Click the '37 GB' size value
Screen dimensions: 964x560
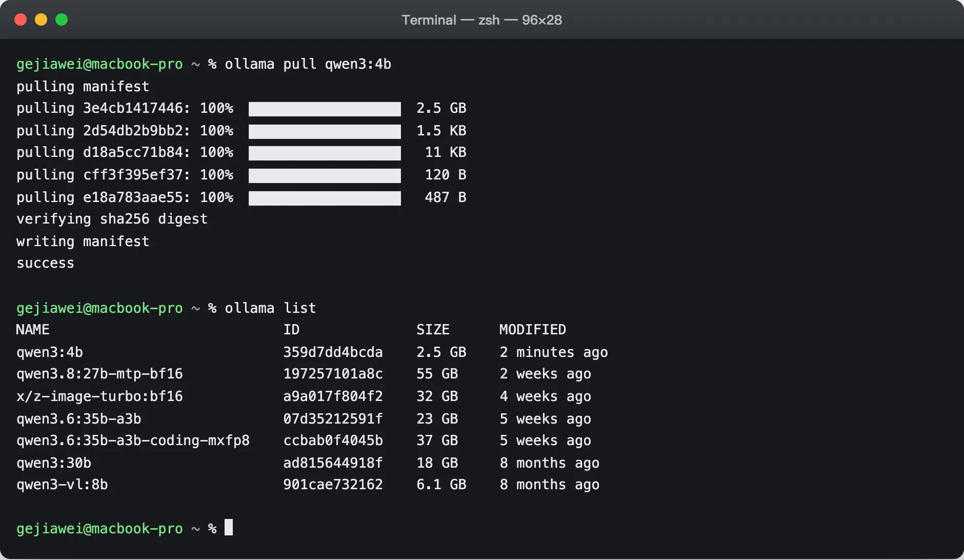pos(437,441)
